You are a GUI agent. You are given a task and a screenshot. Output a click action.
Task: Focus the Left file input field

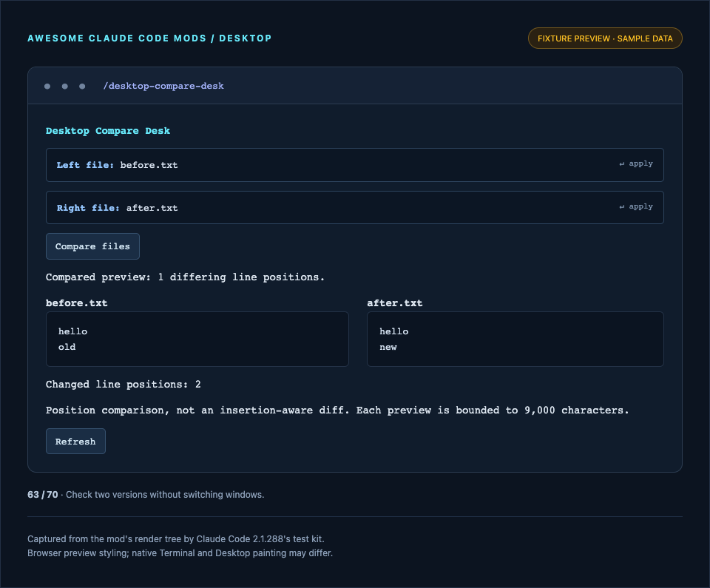tap(354, 165)
